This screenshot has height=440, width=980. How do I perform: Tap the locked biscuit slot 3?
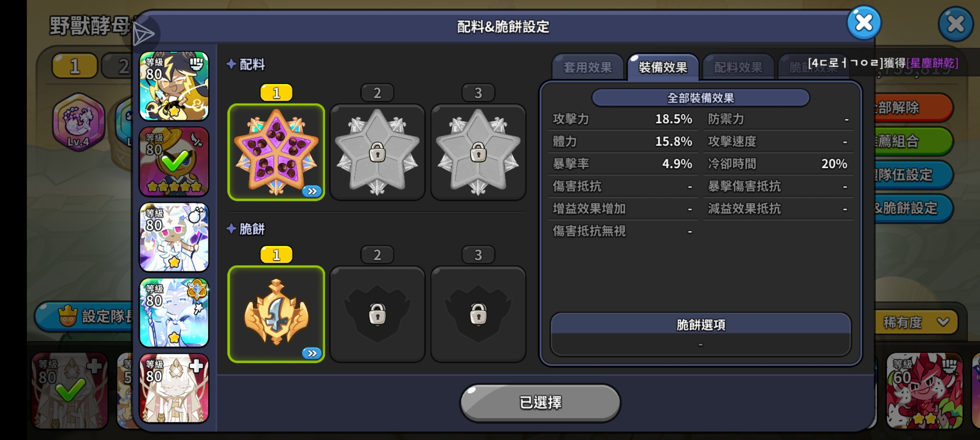(x=478, y=314)
